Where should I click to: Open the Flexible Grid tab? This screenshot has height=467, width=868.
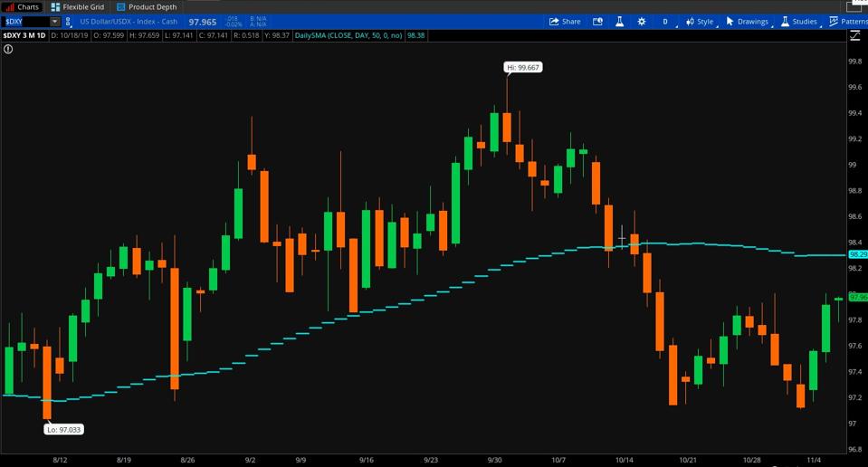coord(78,6)
